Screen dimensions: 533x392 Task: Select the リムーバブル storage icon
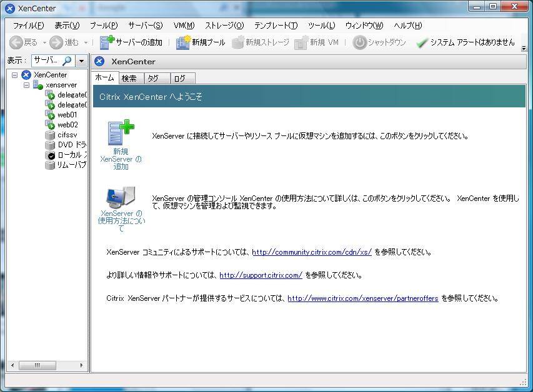pos(50,165)
